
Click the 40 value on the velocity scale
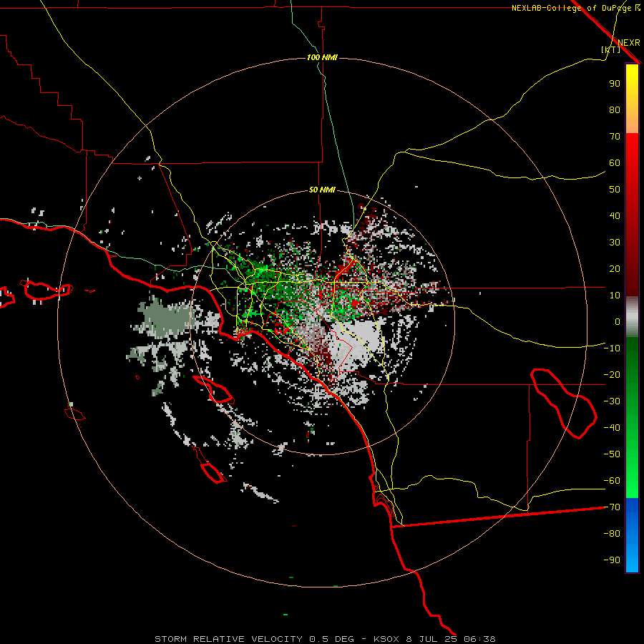pos(615,216)
